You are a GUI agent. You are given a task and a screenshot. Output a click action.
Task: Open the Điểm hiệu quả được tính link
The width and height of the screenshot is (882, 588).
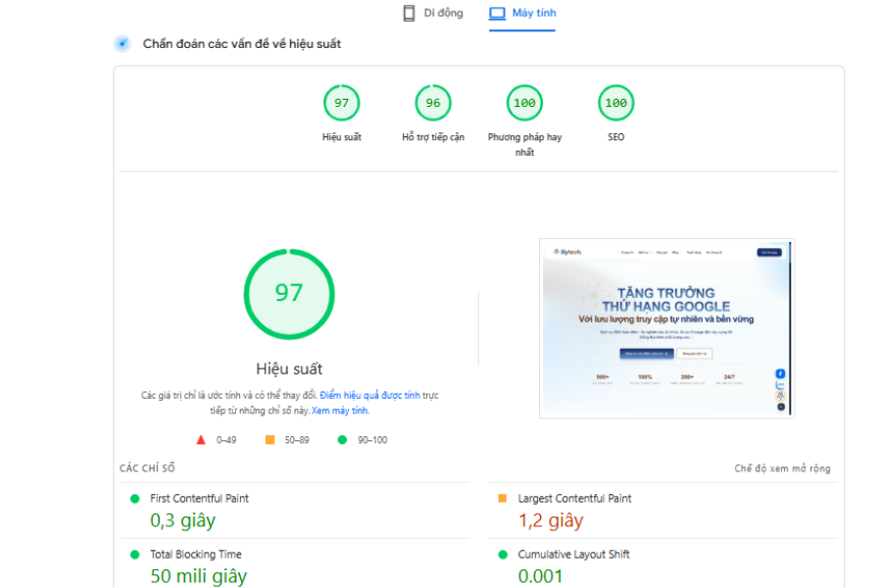370,395
